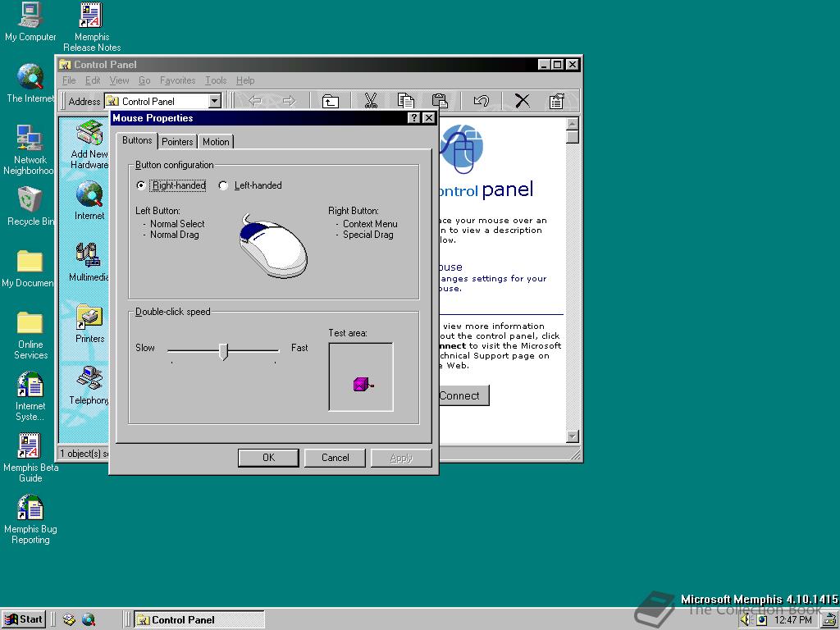Viewport: 840px width, 630px height.
Task: Select the Left-handed radio button
Action: tap(250, 185)
